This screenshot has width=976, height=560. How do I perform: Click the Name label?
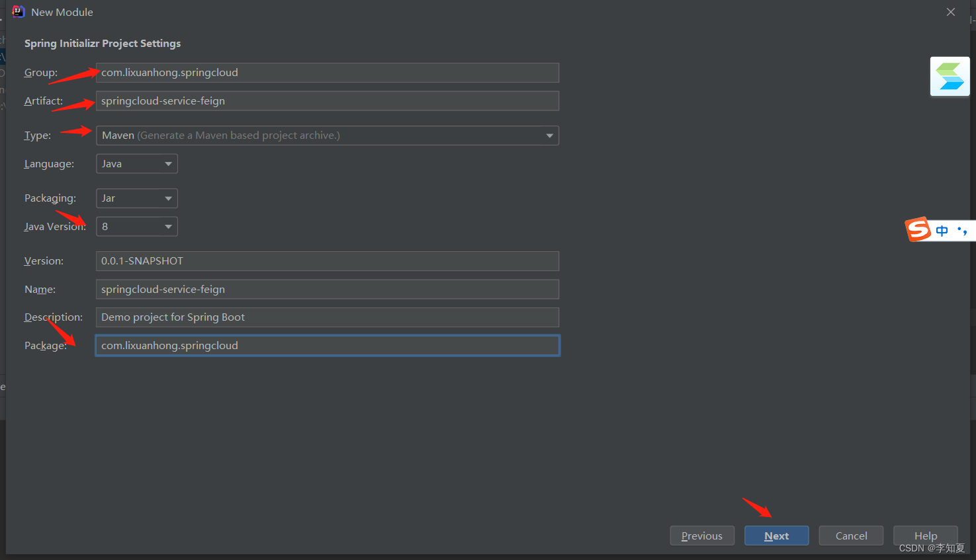point(40,290)
